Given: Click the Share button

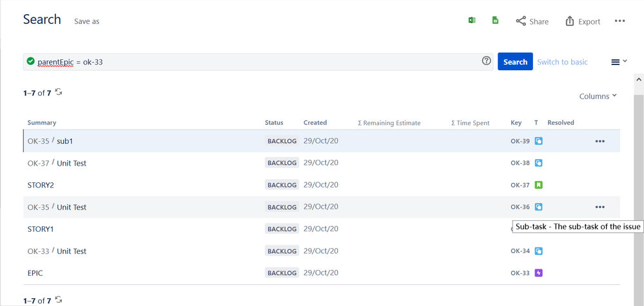Looking at the screenshot, I should pyautogui.click(x=532, y=21).
